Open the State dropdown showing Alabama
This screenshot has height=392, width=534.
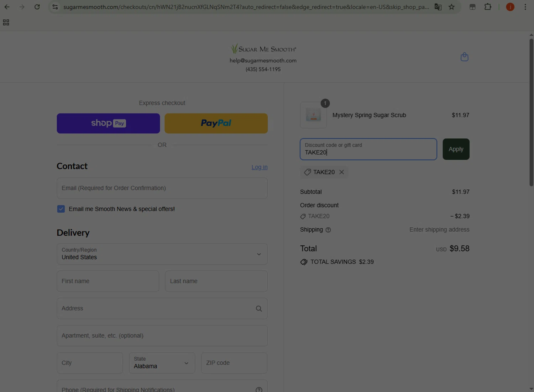click(x=162, y=363)
